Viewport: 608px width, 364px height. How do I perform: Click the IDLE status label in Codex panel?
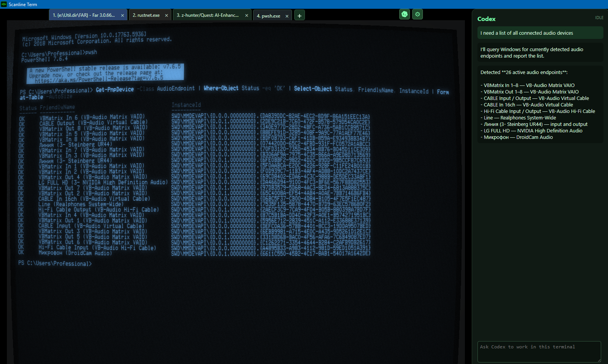click(599, 18)
